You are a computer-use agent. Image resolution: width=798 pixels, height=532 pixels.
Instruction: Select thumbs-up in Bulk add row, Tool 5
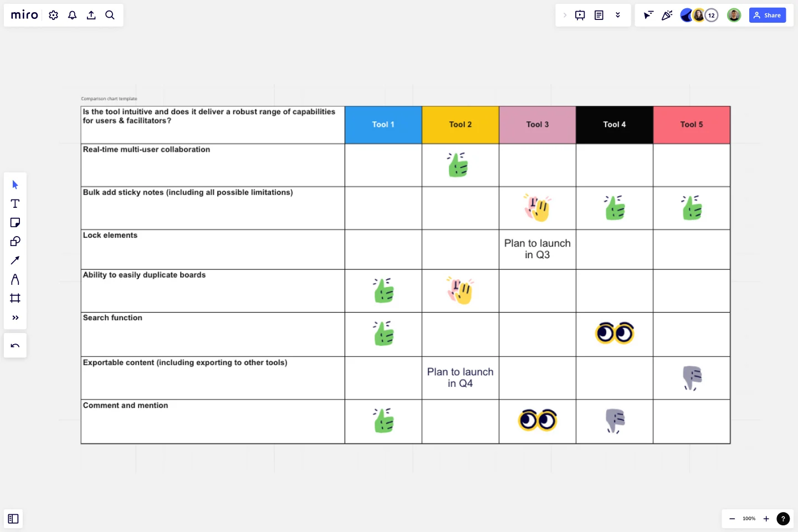click(x=692, y=208)
